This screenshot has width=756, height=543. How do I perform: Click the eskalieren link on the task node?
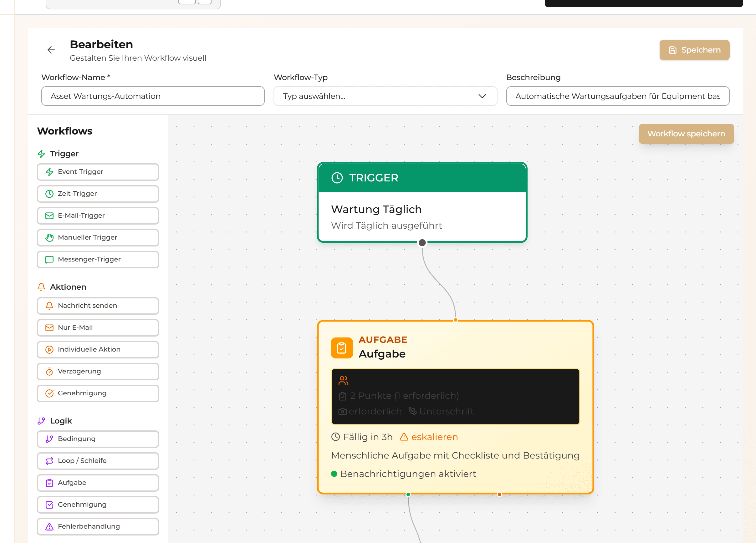pyautogui.click(x=434, y=437)
